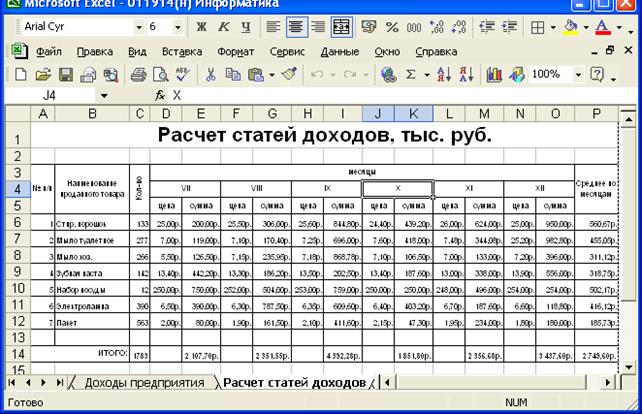
Task: Click the Sort Ascending button
Action: tap(444, 74)
